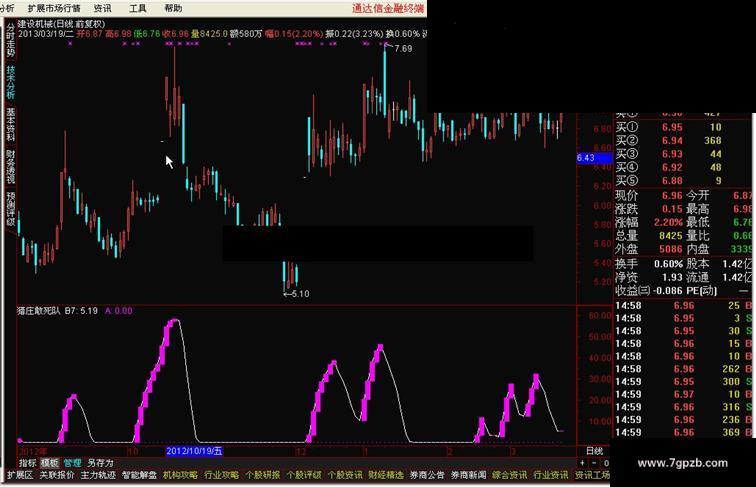Open the 行业攻略 bottom tab
The width and height of the screenshot is (756, 487).
coord(221,475)
